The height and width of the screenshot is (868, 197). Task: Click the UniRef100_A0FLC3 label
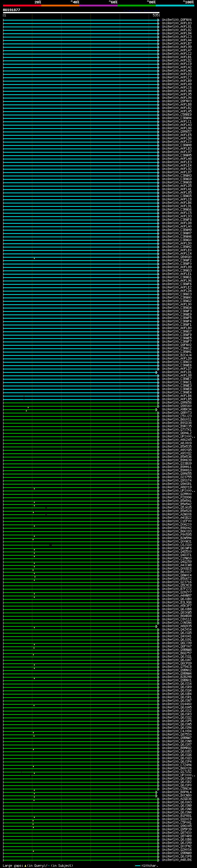(x=176, y=37)
